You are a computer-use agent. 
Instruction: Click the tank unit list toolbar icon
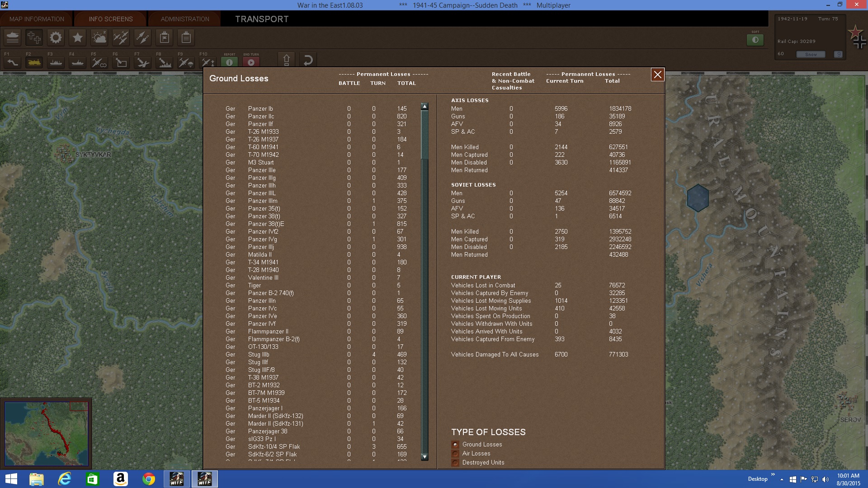click(x=13, y=38)
